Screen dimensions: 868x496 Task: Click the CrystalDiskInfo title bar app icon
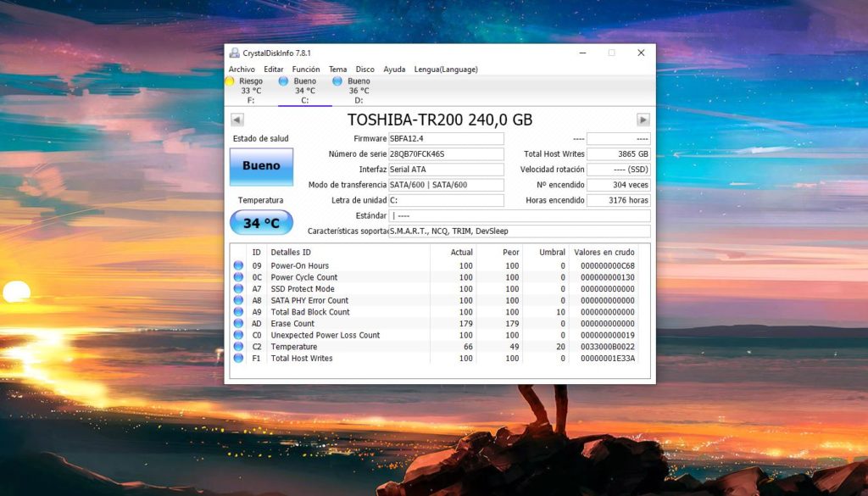coord(235,53)
